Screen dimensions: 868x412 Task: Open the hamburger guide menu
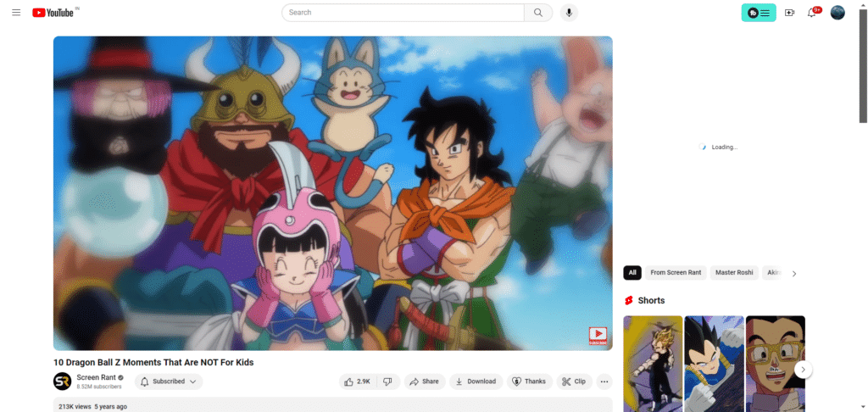point(16,12)
